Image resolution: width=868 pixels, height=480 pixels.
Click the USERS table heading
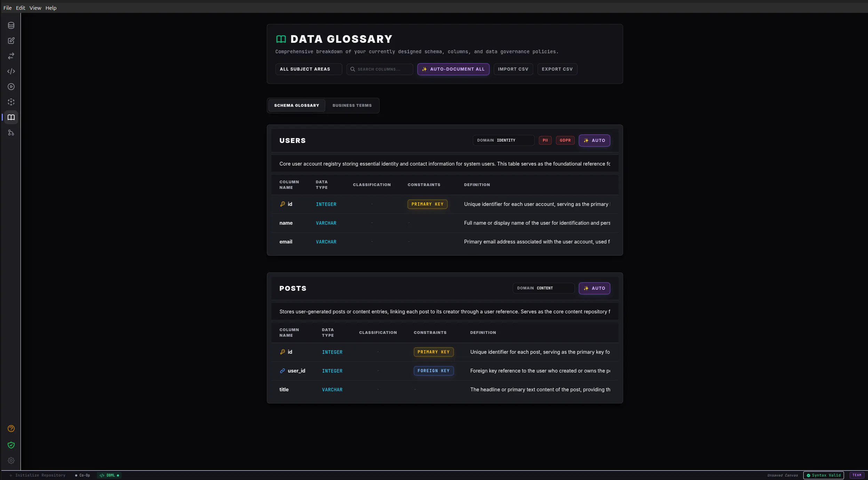click(x=293, y=141)
